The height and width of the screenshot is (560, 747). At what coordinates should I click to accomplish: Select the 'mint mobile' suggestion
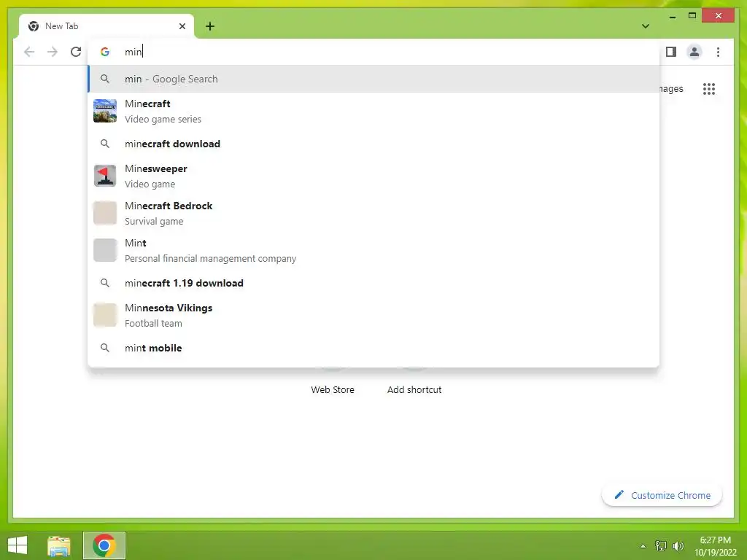point(374,348)
